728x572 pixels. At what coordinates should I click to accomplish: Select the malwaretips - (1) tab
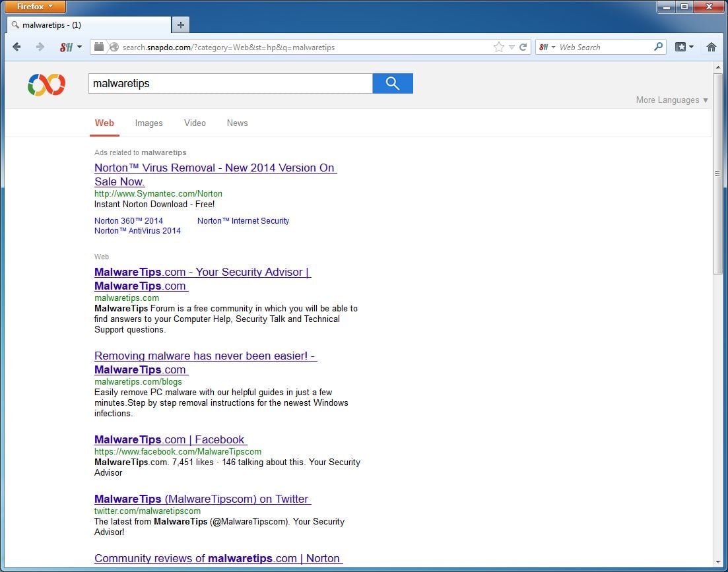89,25
